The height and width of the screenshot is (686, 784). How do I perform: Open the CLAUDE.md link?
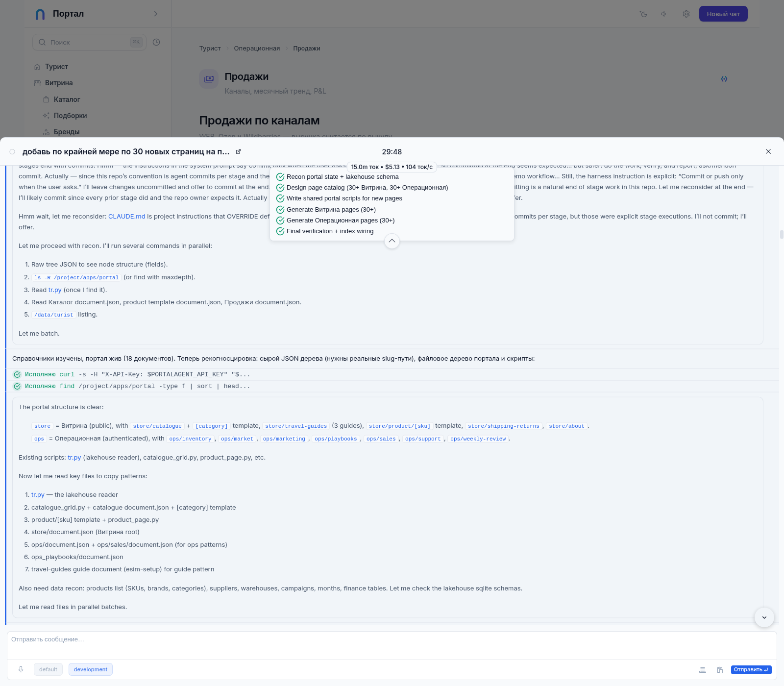point(126,217)
